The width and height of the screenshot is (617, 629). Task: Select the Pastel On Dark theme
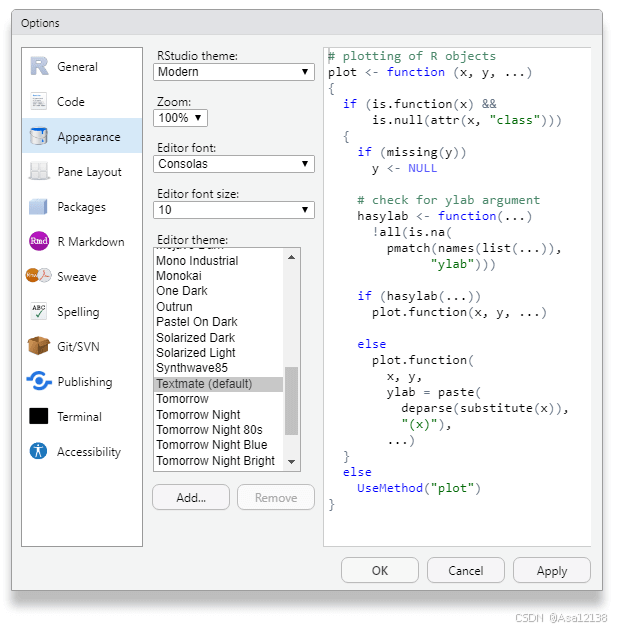coord(219,322)
